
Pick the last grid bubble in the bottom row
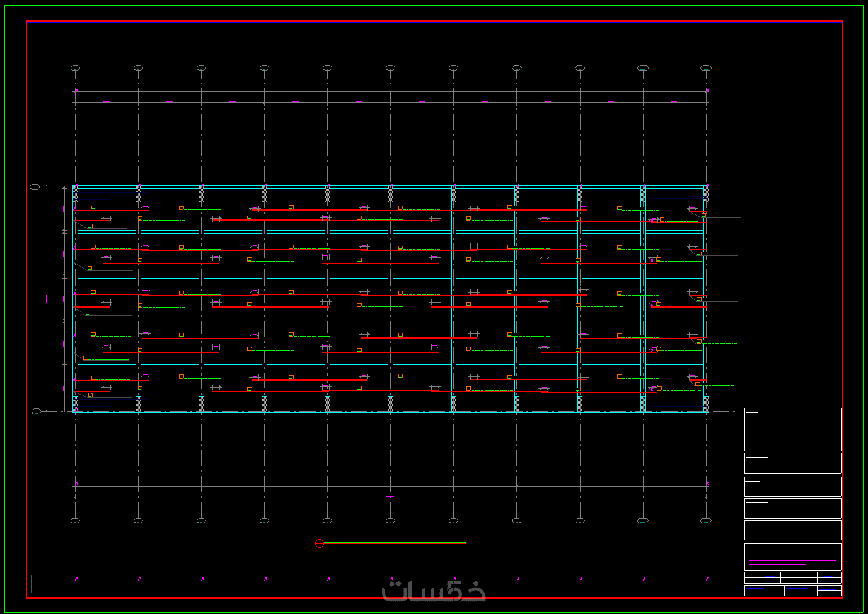click(706, 521)
